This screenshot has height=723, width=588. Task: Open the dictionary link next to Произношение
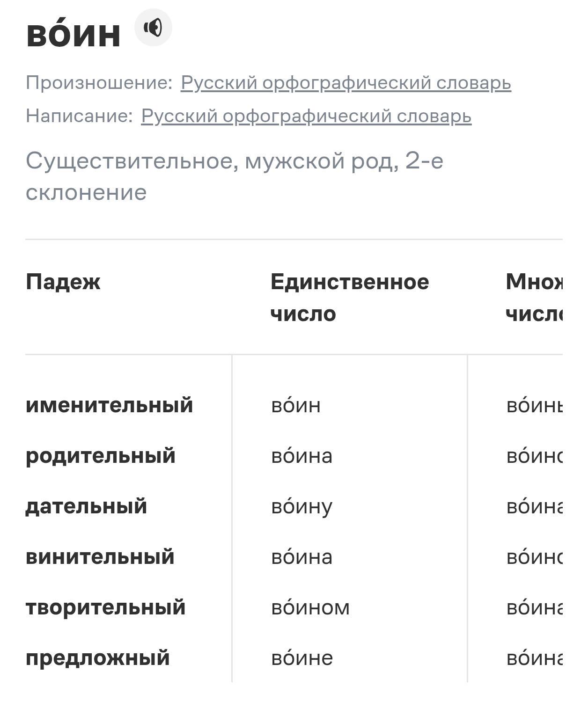[345, 83]
